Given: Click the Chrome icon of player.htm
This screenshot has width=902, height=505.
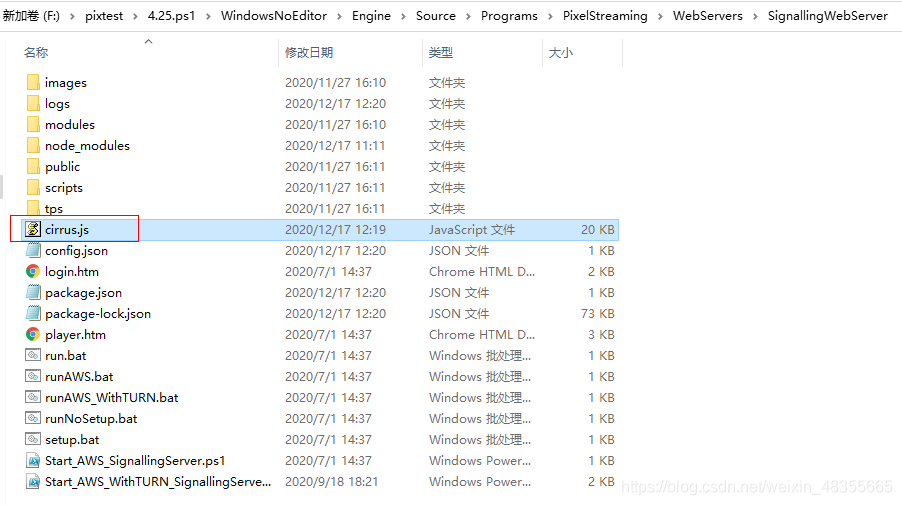Looking at the screenshot, I should [x=33, y=334].
